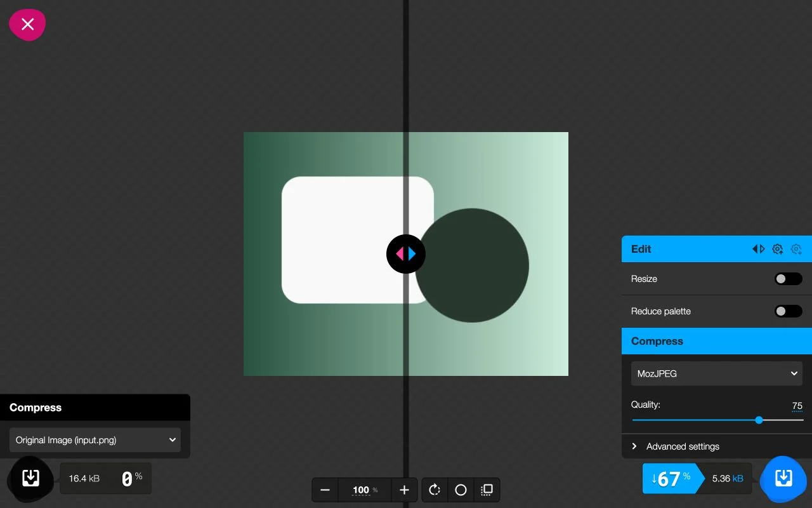This screenshot has height=508, width=812.
Task: Click the 5.36 kB compressed file size
Action: click(728, 478)
